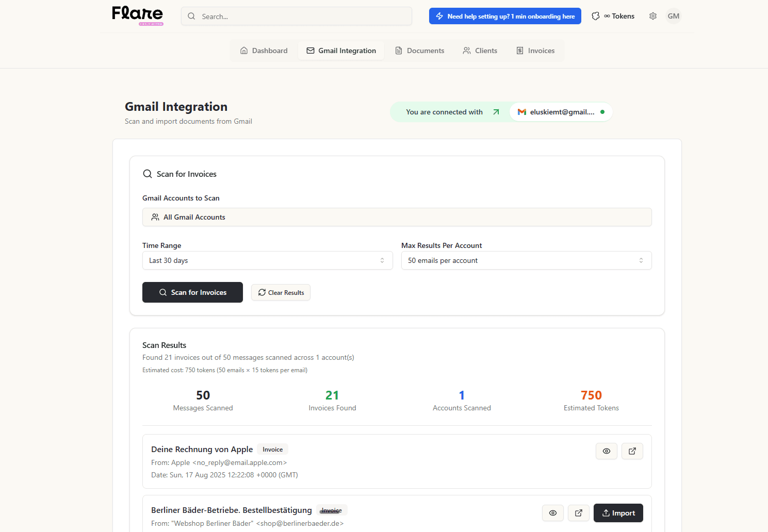Click the people icon in All Gmail Accounts
The image size is (768, 532).
155,217
